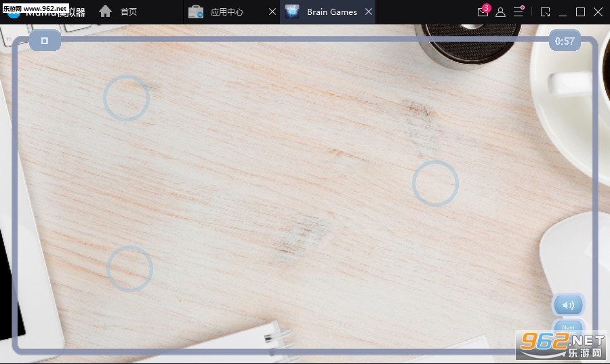
Task: Open the emulator hamburger menu
Action: (x=518, y=12)
